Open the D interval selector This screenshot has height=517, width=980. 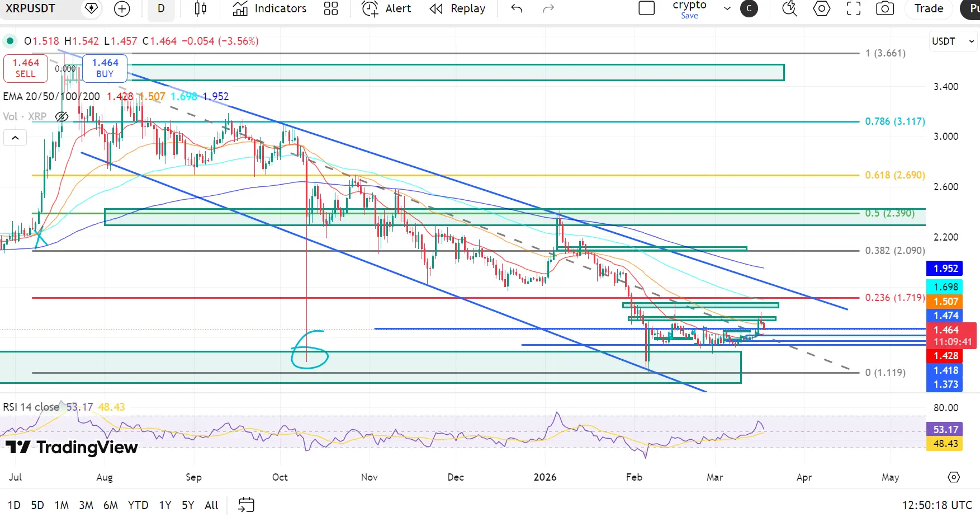161,8
